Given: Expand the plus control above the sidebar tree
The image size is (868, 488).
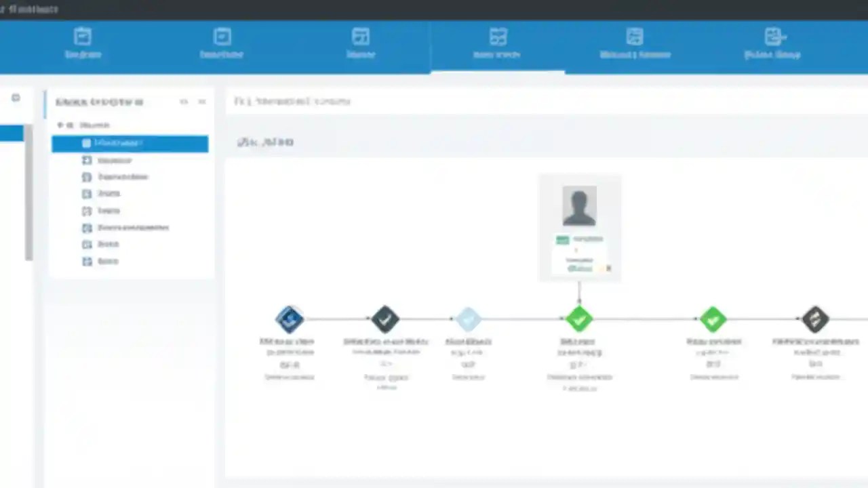Looking at the screenshot, I should 60,125.
